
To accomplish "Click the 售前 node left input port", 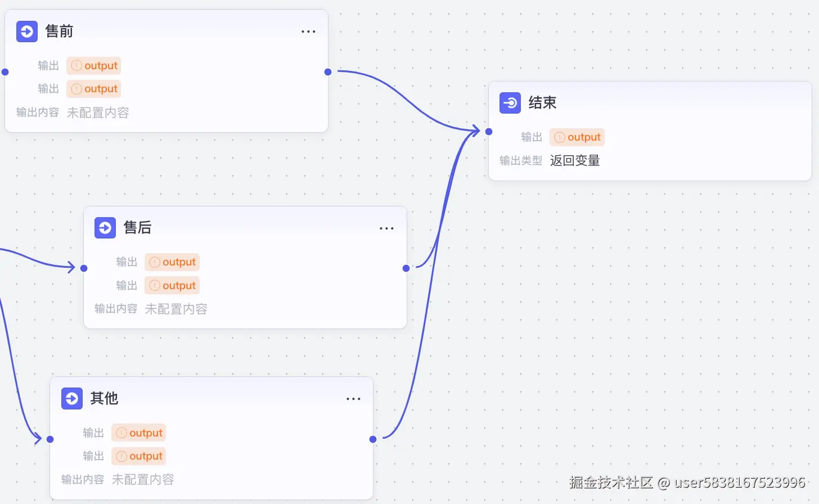I will 5,72.
